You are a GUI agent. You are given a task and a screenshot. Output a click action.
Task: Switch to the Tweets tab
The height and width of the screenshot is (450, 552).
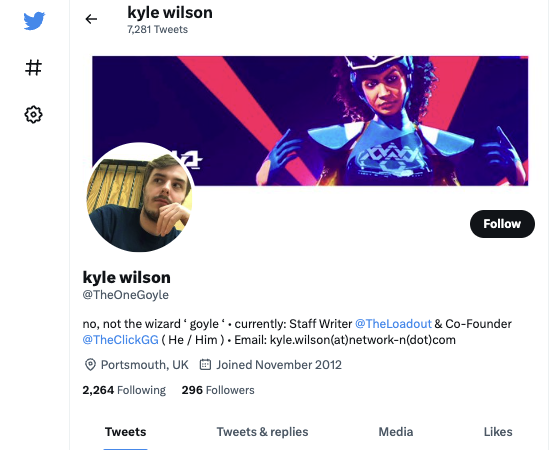click(125, 432)
